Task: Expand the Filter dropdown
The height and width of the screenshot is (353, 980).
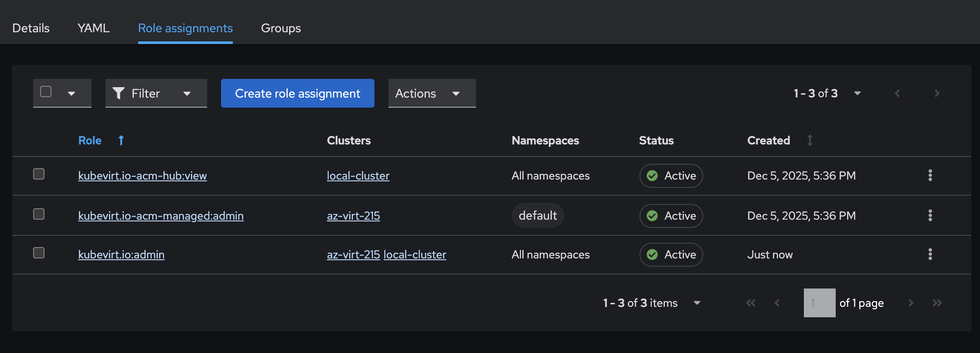Action: [156, 93]
